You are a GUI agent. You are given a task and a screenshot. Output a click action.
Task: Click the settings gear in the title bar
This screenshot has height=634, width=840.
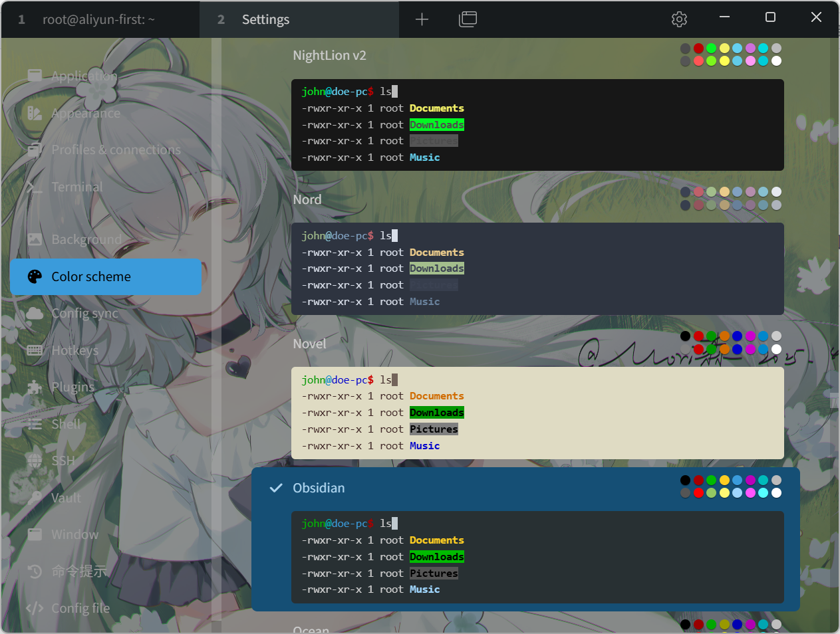pos(679,19)
